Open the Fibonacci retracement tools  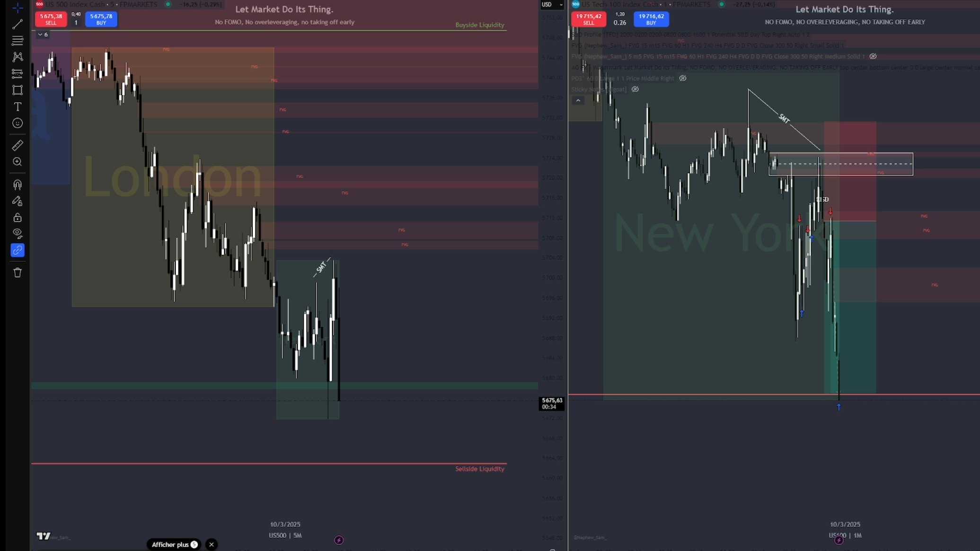tap(18, 41)
